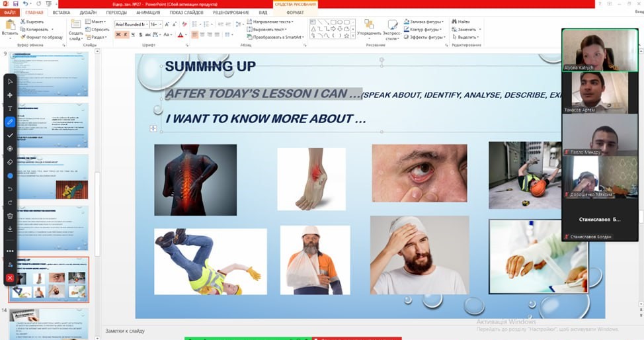
Task: Save annotations with the download icon
Action: tap(11, 229)
